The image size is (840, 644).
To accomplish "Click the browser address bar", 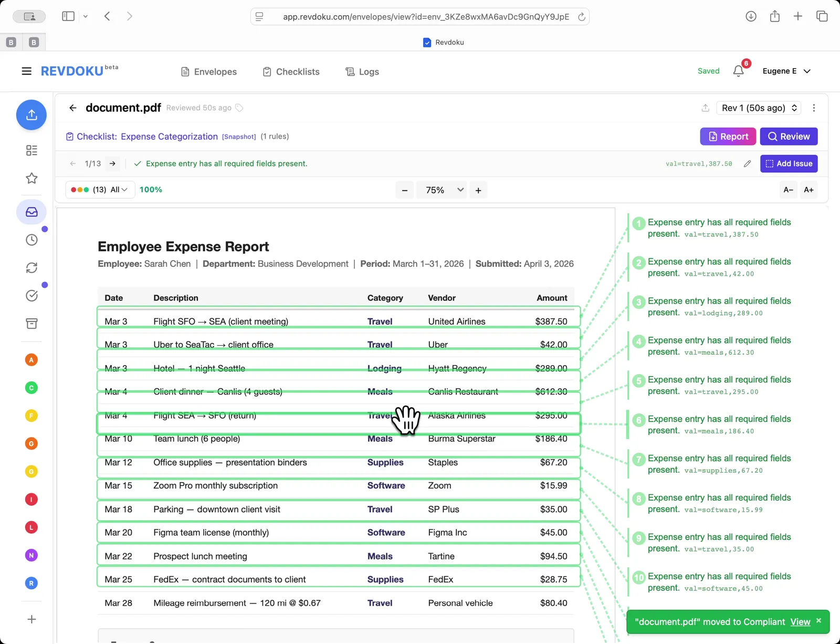I will click(425, 17).
